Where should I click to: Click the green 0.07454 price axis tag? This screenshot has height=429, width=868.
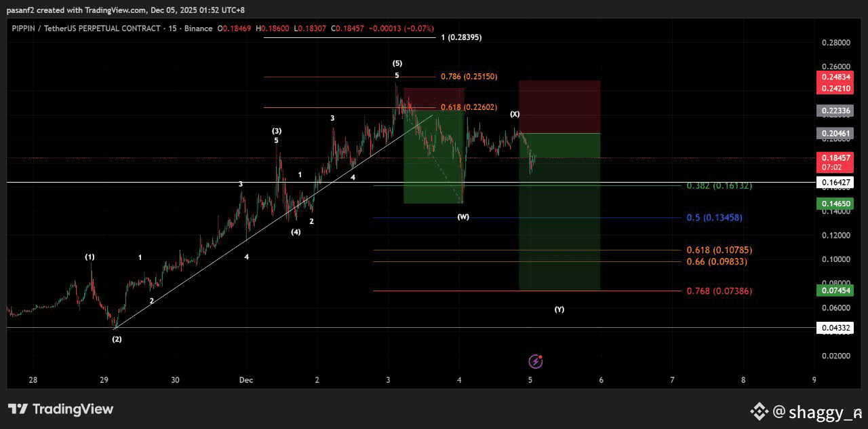[836, 291]
